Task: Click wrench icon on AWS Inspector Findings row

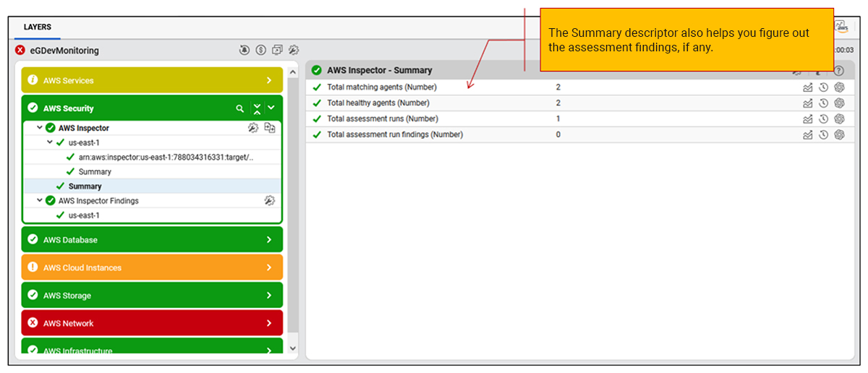Action: [270, 200]
